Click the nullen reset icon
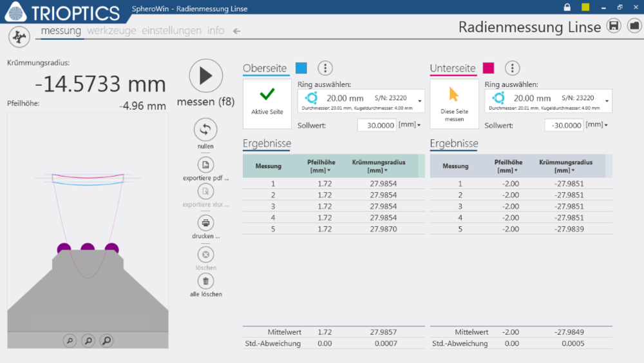This screenshot has height=363, width=644. click(x=205, y=130)
